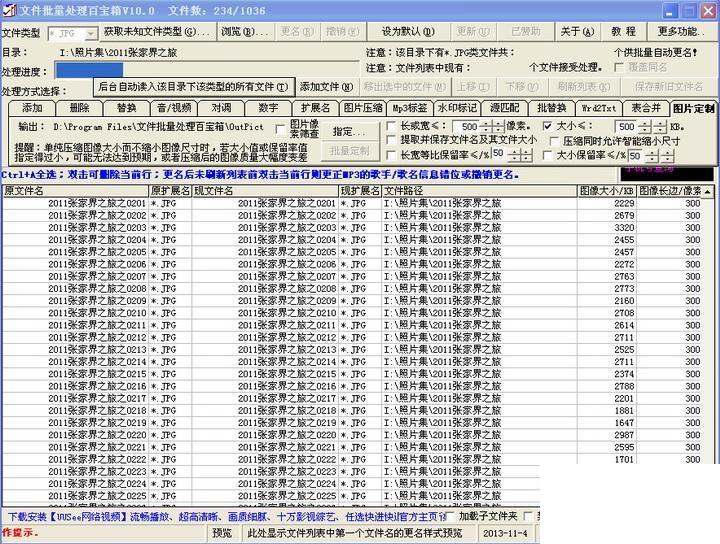The image size is (720, 544).
Task: Click the directory path I:\照片集\2011张家界之旅
Action: (118, 53)
